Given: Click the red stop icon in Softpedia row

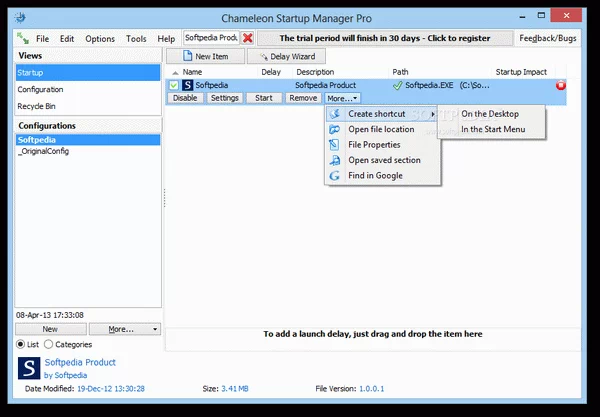Looking at the screenshot, I should (561, 85).
